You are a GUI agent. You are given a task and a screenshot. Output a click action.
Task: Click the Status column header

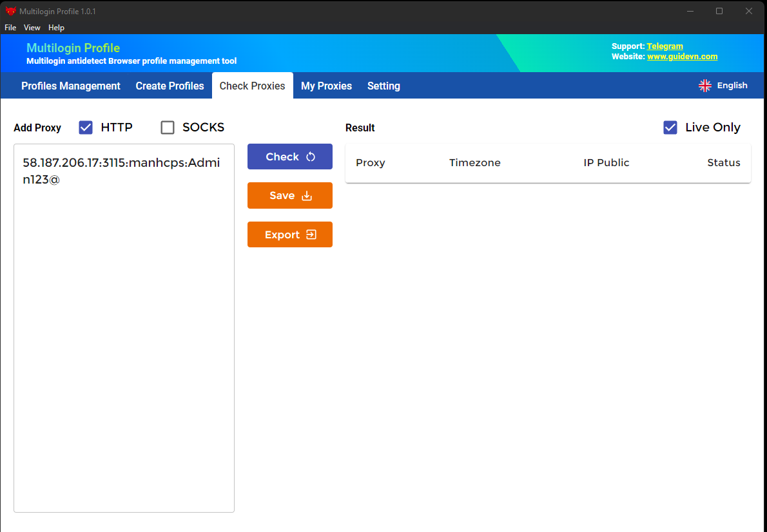[724, 163]
